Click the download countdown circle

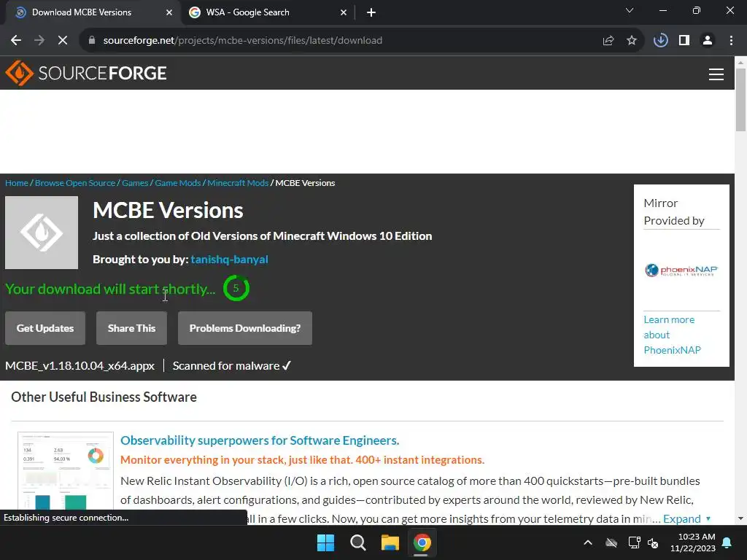(236, 288)
